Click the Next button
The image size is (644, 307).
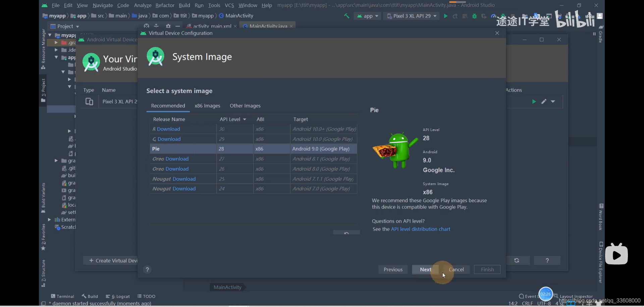[x=425, y=269]
